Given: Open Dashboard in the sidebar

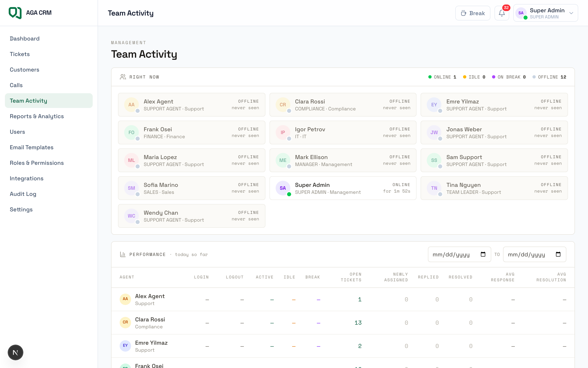Looking at the screenshot, I should [x=49, y=38].
